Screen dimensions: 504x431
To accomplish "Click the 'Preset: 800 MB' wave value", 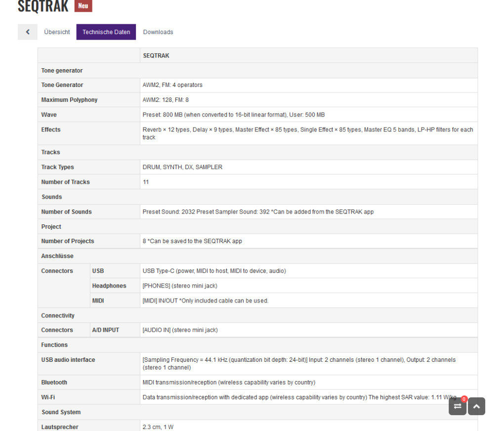I will (234, 115).
